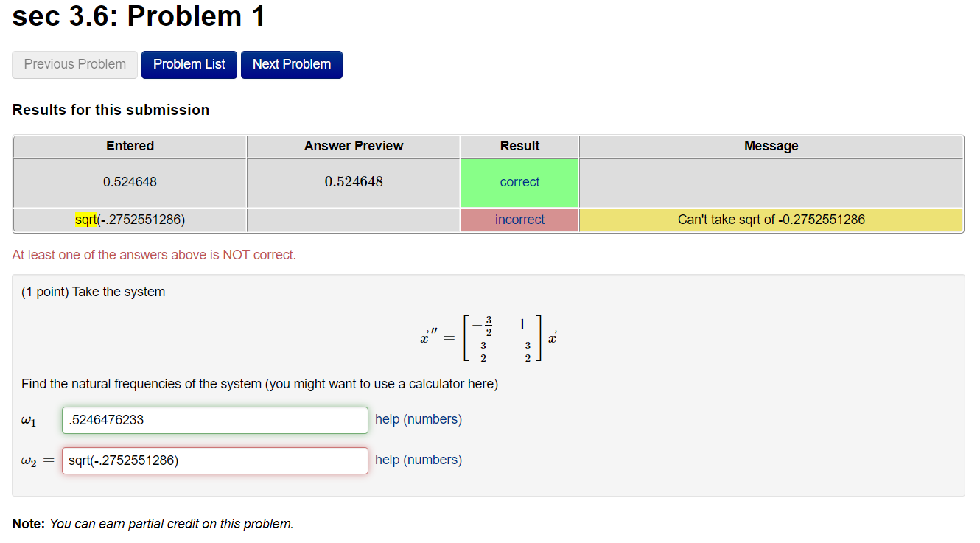Click the "Can't take sqrt" message cell
The height and width of the screenshot is (543, 980).
click(x=771, y=220)
